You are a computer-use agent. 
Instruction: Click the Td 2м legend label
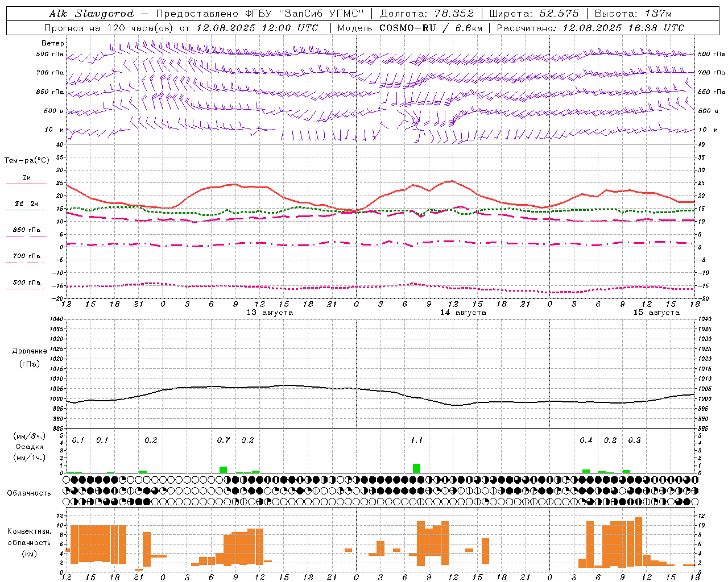click(x=27, y=203)
